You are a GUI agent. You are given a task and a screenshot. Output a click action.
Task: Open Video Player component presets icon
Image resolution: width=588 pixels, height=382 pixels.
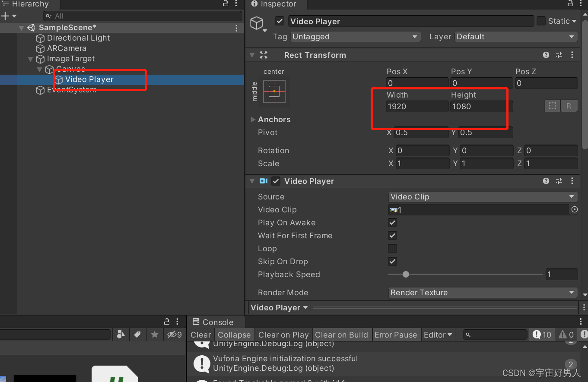[x=559, y=181]
